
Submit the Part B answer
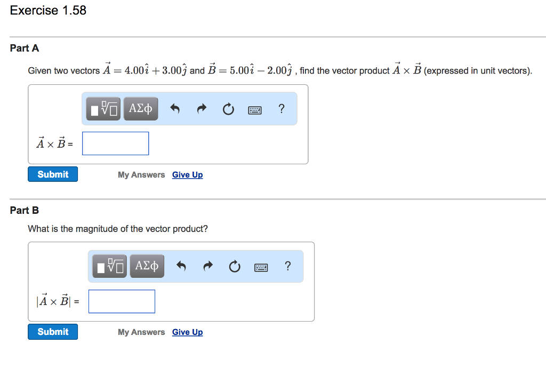coord(53,332)
